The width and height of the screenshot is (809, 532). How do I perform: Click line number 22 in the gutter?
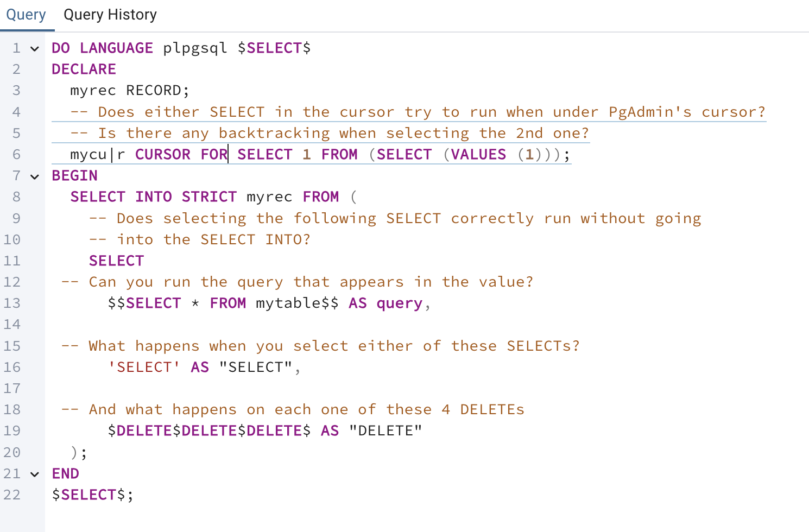point(12,495)
